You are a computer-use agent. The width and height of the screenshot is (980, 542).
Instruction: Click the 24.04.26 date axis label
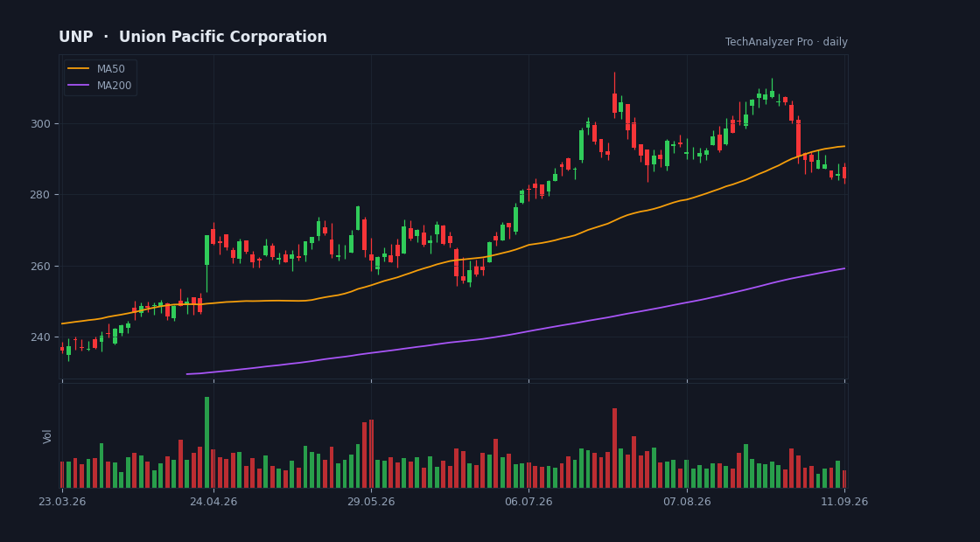pyautogui.click(x=213, y=502)
